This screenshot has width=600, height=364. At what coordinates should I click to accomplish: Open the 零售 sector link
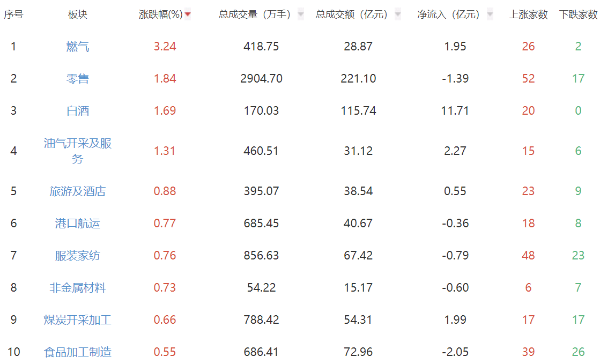(x=78, y=79)
